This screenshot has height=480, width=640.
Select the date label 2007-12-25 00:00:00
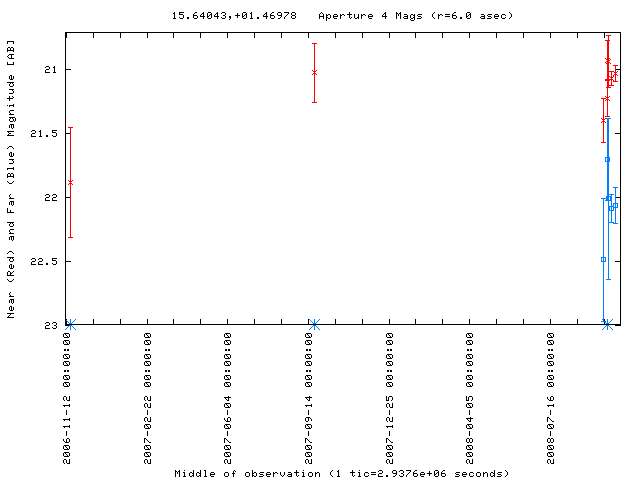(x=390, y=398)
